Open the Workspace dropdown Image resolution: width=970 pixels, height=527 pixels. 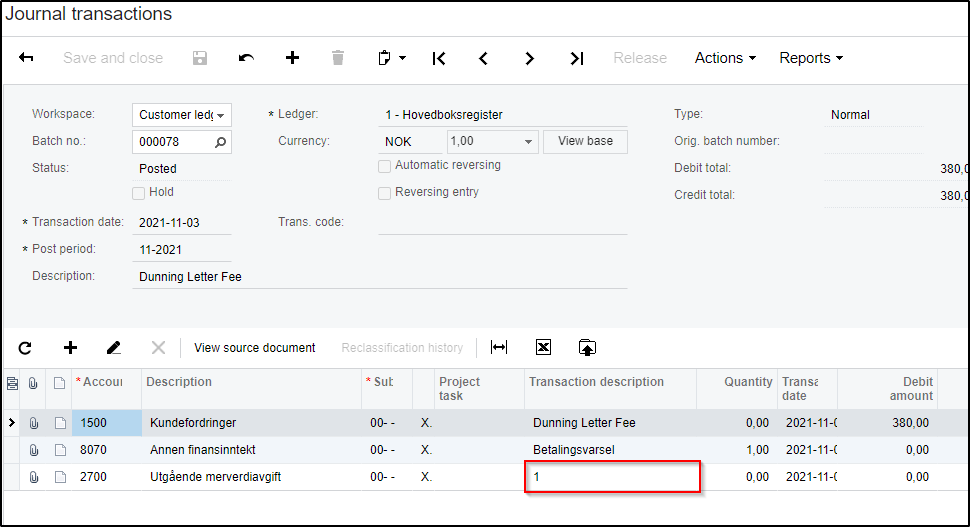(220, 116)
